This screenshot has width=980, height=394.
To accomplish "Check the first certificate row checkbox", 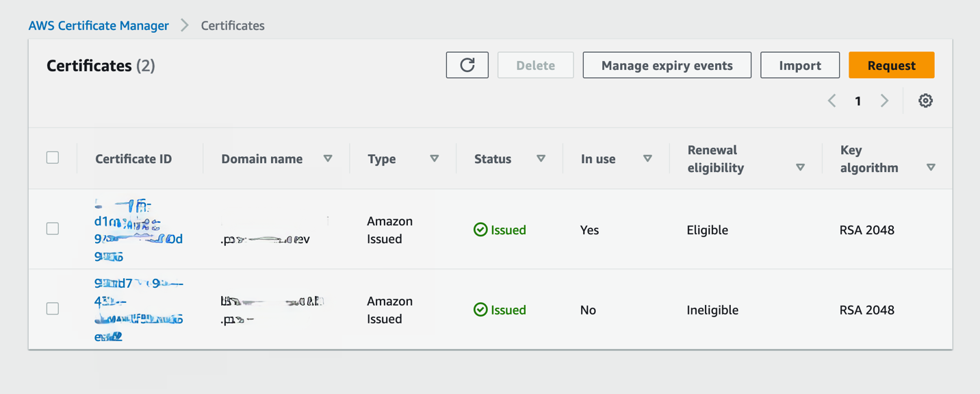I will coord(53,229).
